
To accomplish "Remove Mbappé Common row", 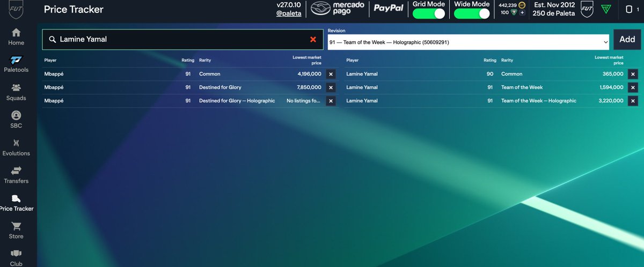I will click(x=331, y=74).
